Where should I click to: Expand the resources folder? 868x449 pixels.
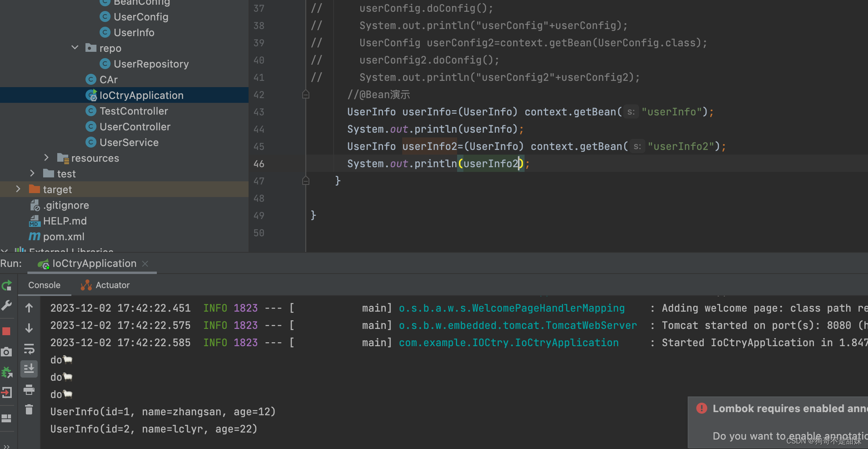47,158
